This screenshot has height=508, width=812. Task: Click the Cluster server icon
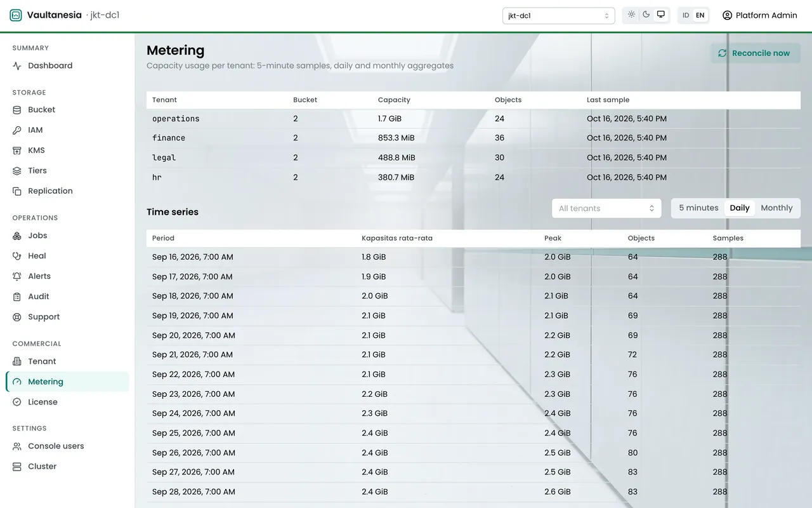tap(17, 467)
